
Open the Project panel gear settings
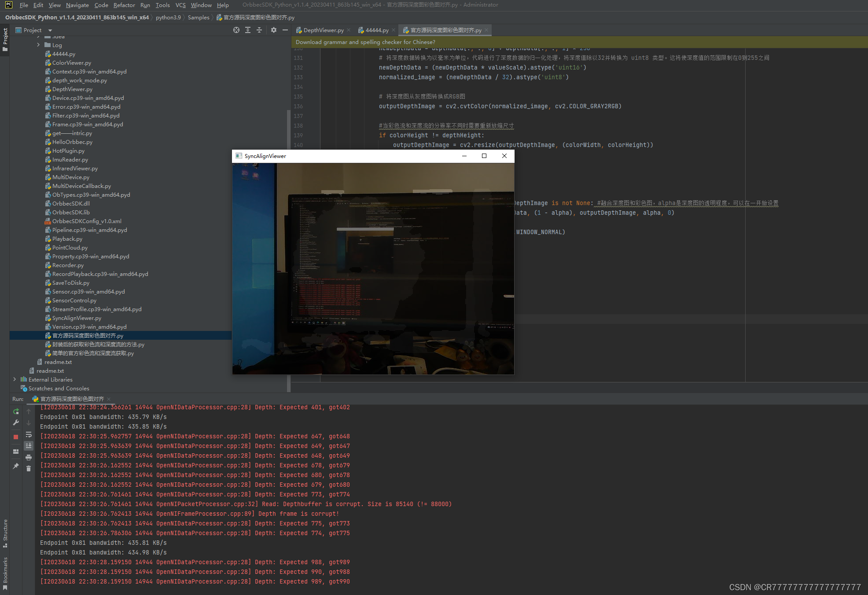pyautogui.click(x=274, y=30)
